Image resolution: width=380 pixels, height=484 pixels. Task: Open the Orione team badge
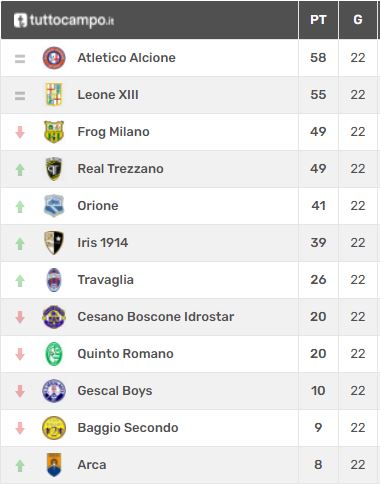(54, 206)
